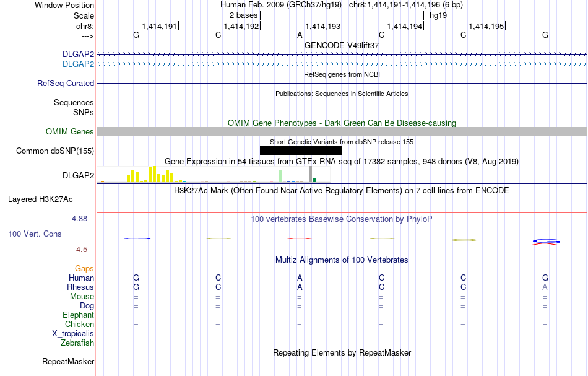The width and height of the screenshot is (588, 376).
Task: Select the Elephant alignment row label
Action: [x=79, y=315]
